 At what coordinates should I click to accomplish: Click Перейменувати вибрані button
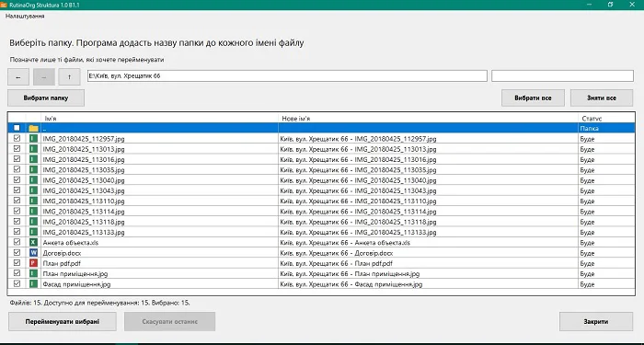(62, 322)
